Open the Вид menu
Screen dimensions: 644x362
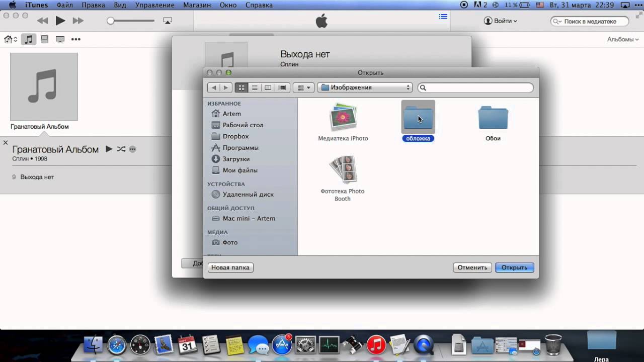120,5
